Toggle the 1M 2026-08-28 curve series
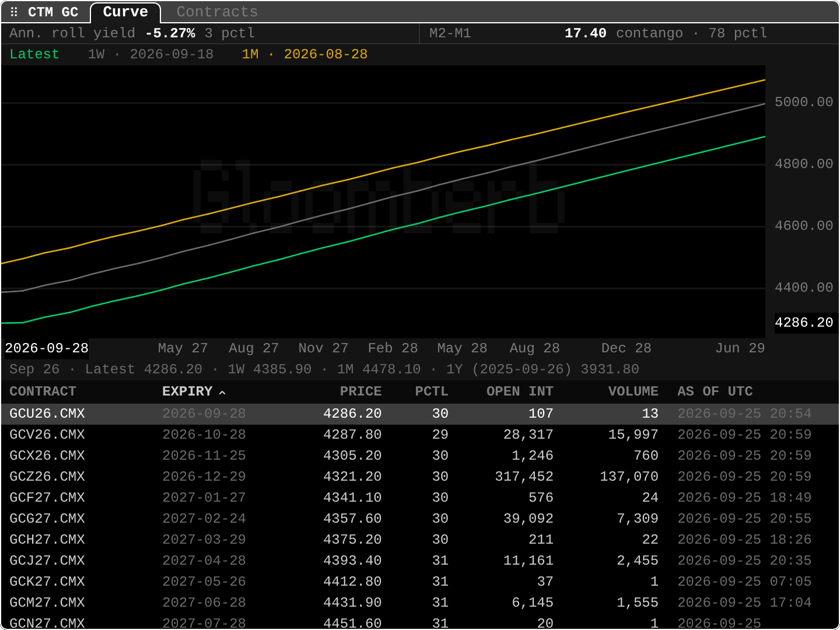The width and height of the screenshot is (840, 630). [304, 54]
